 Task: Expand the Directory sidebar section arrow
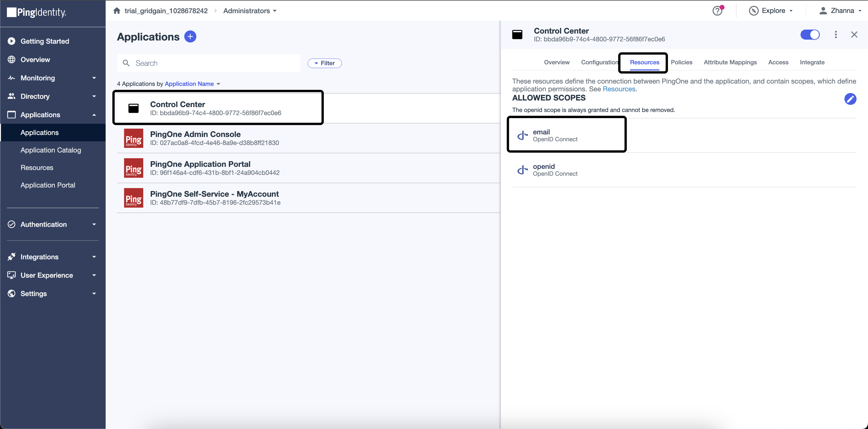click(x=94, y=96)
